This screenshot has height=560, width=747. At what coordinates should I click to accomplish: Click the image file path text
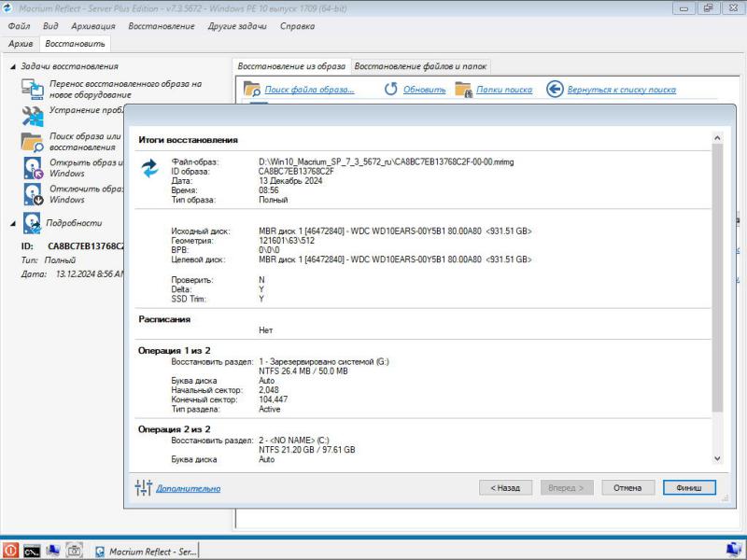pyautogui.click(x=387, y=161)
